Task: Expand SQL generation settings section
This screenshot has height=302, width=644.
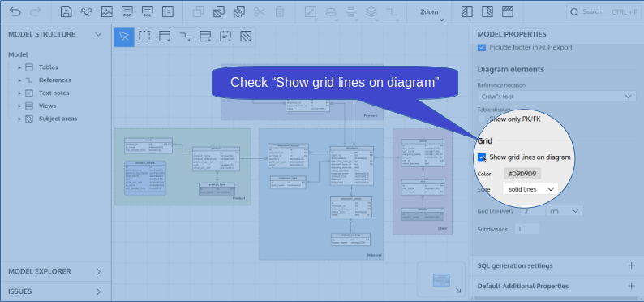Action: pyautogui.click(x=632, y=265)
